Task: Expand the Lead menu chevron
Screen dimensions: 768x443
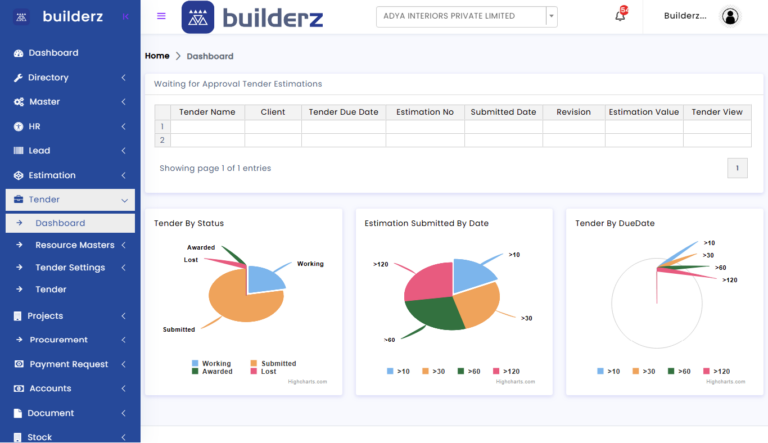Action: [123, 150]
